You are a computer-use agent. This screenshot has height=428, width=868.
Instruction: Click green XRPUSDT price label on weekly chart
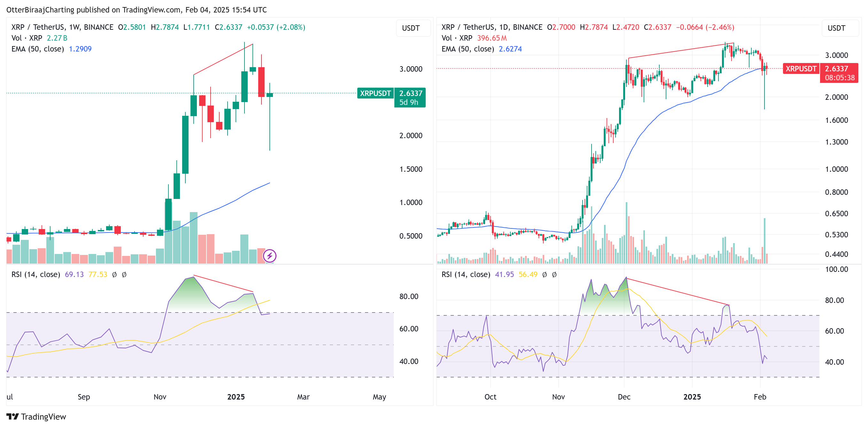coord(376,93)
